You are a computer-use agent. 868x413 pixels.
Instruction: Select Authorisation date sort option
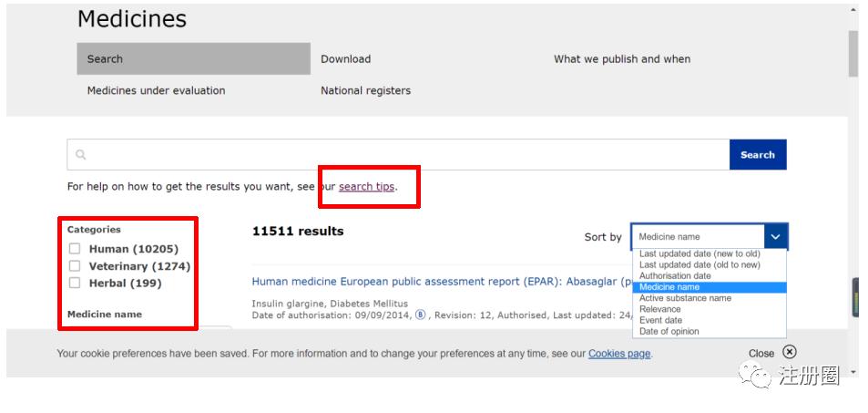pyautogui.click(x=675, y=276)
